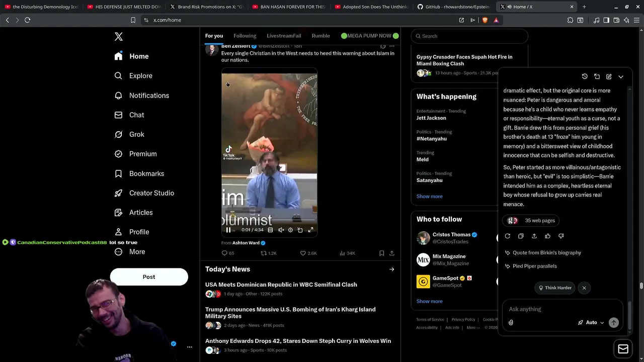
Task: Start a new Grok chat
Action: [x=609, y=76]
